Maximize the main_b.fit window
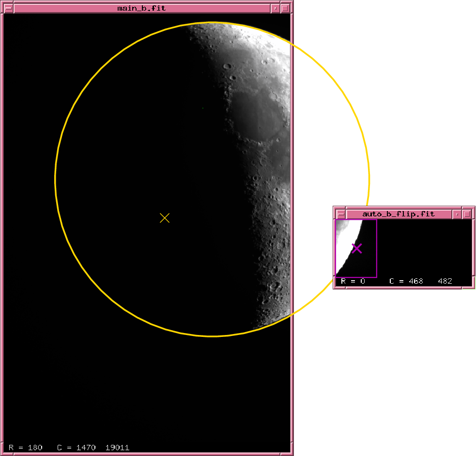Viewport: 476px width, 456px height. 285,8
